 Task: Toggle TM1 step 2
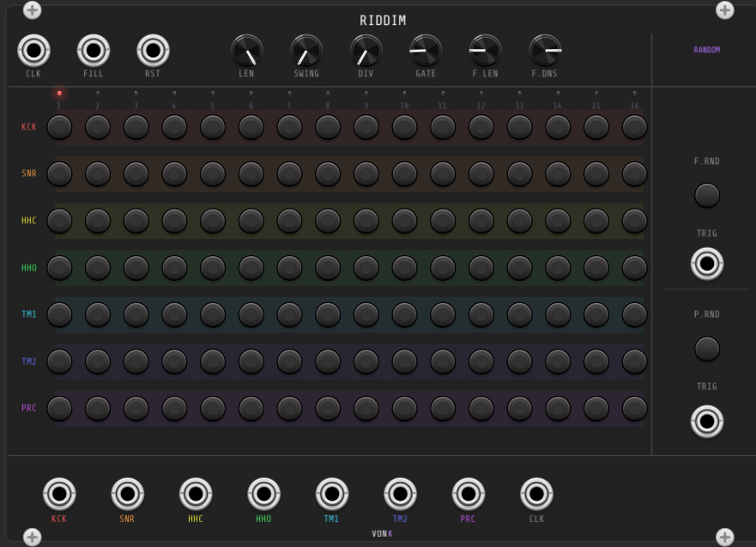coord(97,314)
